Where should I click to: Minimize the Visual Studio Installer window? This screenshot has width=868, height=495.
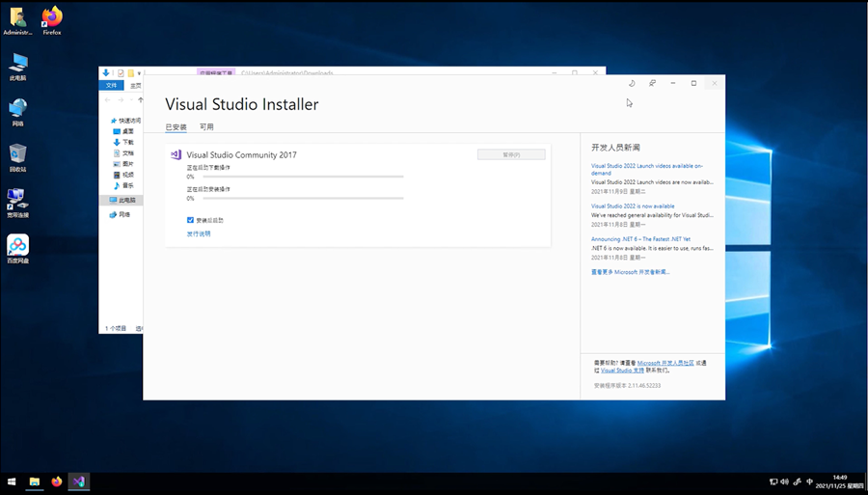(672, 83)
